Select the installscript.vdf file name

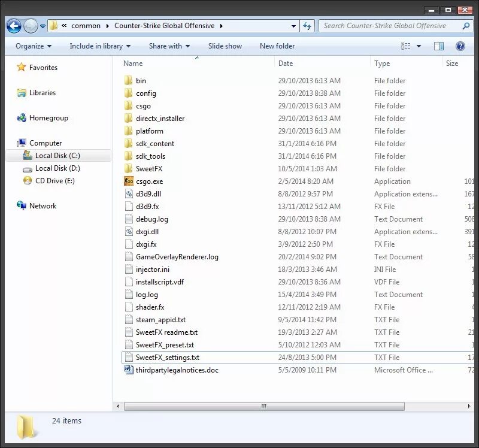tap(160, 282)
